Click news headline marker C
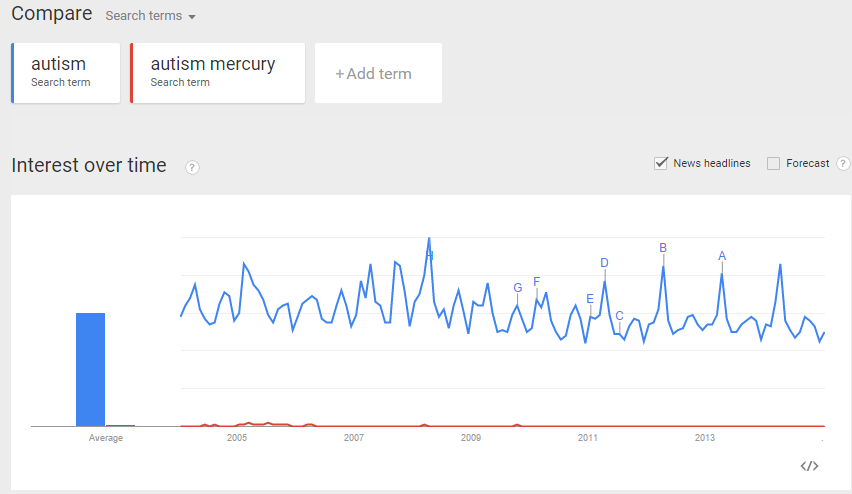The height and width of the screenshot is (494, 852). click(x=619, y=316)
